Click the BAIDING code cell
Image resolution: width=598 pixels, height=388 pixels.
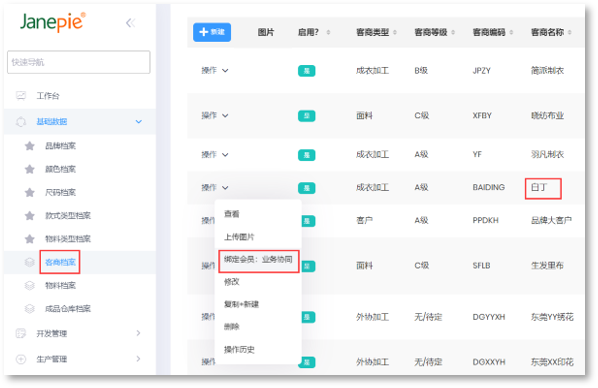489,187
